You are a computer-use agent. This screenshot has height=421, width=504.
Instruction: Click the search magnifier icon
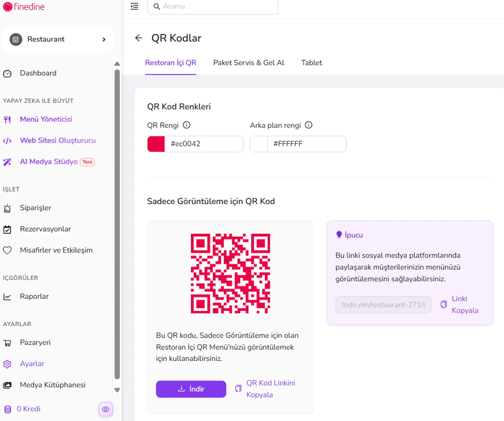point(157,7)
